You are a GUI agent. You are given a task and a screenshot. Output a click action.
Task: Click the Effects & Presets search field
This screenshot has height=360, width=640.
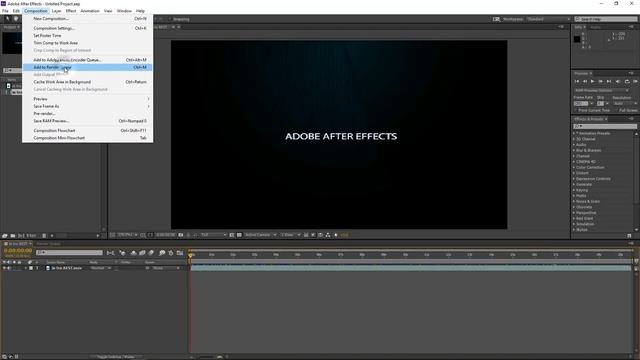[x=605, y=127]
